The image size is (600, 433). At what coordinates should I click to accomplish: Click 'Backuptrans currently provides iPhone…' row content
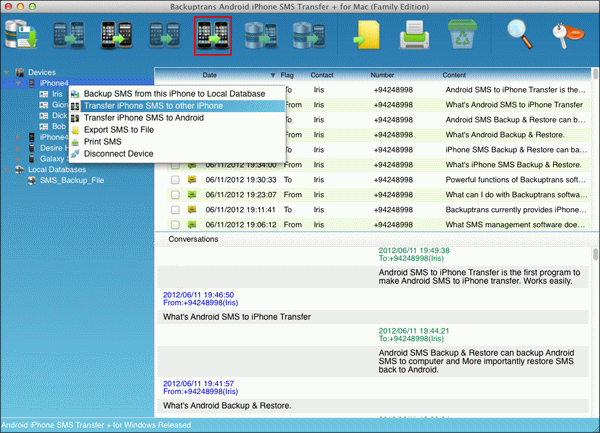coord(516,210)
